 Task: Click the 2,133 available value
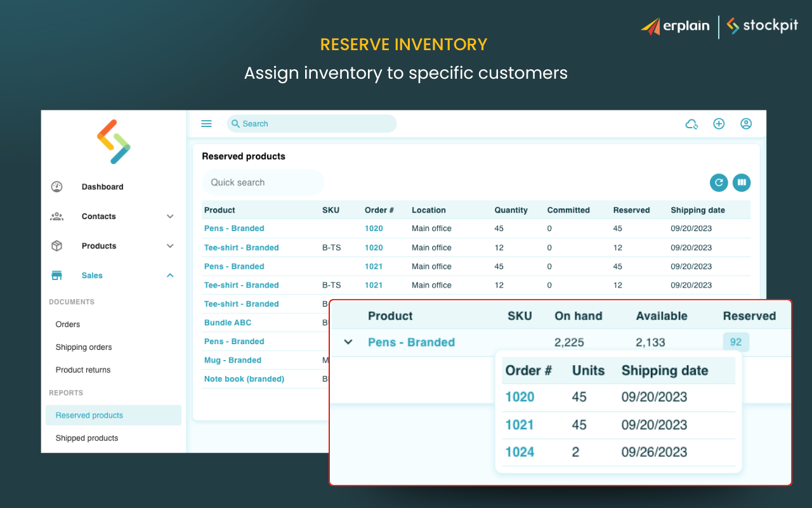click(651, 342)
